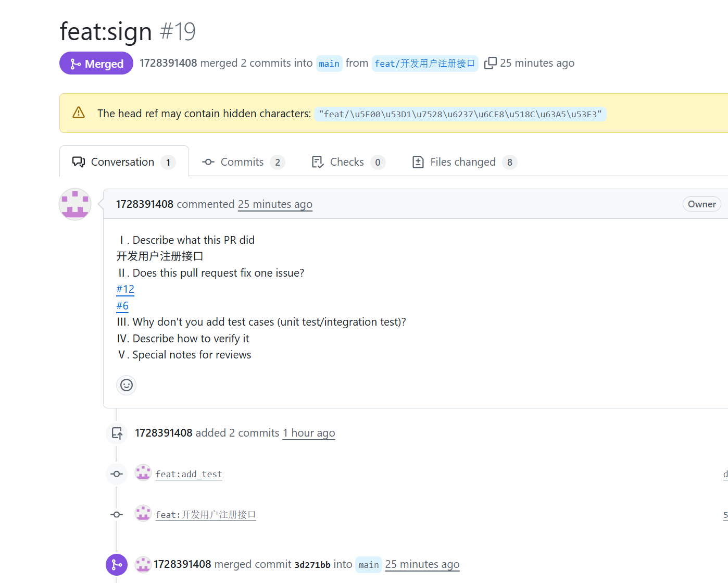The height and width of the screenshot is (583, 728).
Task: Open linked issue #12
Action: click(x=125, y=289)
